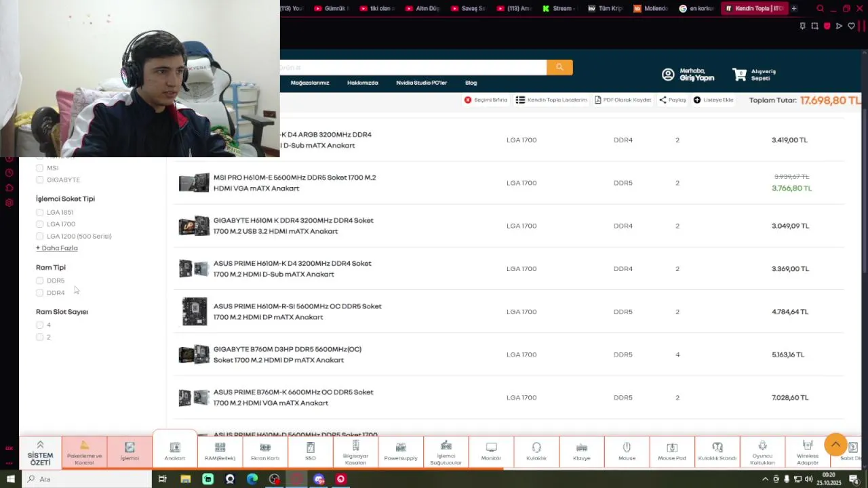Switch to 'Kendin Topla' browser tab

[754, 8]
